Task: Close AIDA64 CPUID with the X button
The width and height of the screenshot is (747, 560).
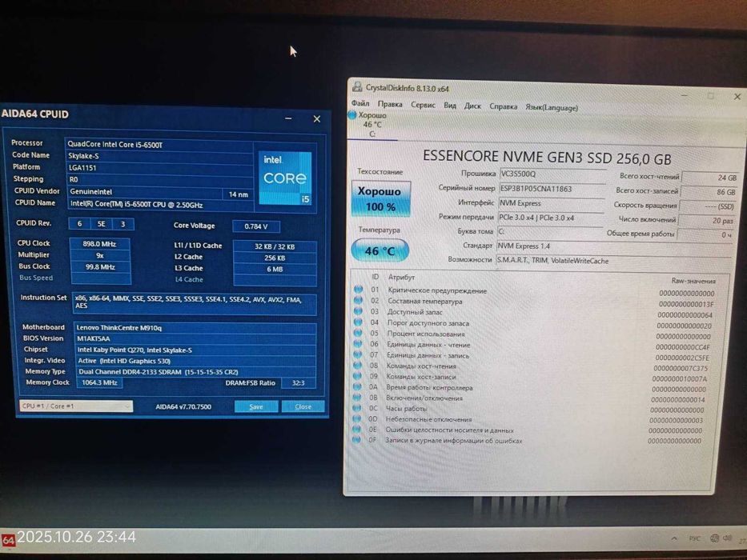Action: (317, 119)
